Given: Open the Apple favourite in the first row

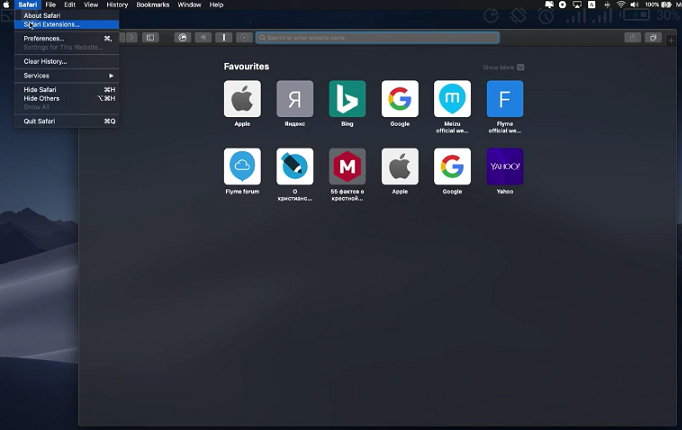Looking at the screenshot, I should [x=242, y=99].
